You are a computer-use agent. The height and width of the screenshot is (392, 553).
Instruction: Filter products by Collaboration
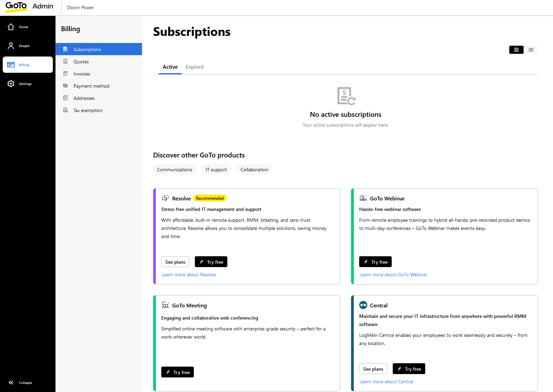pyautogui.click(x=254, y=170)
